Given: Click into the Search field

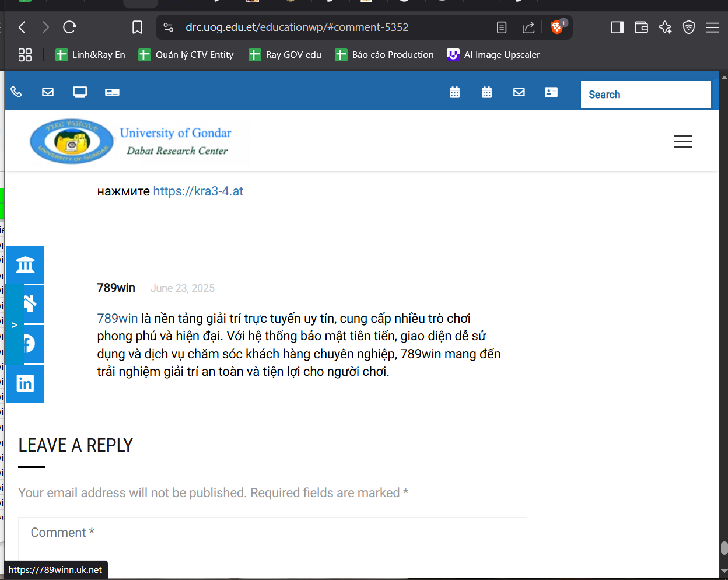Looking at the screenshot, I should (x=646, y=95).
